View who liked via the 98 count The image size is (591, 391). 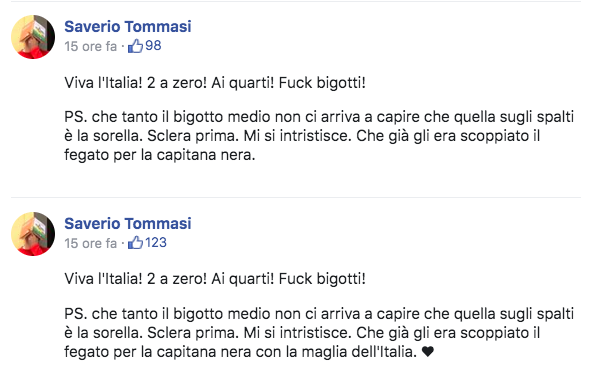pyautogui.click(x=153, y=46)
